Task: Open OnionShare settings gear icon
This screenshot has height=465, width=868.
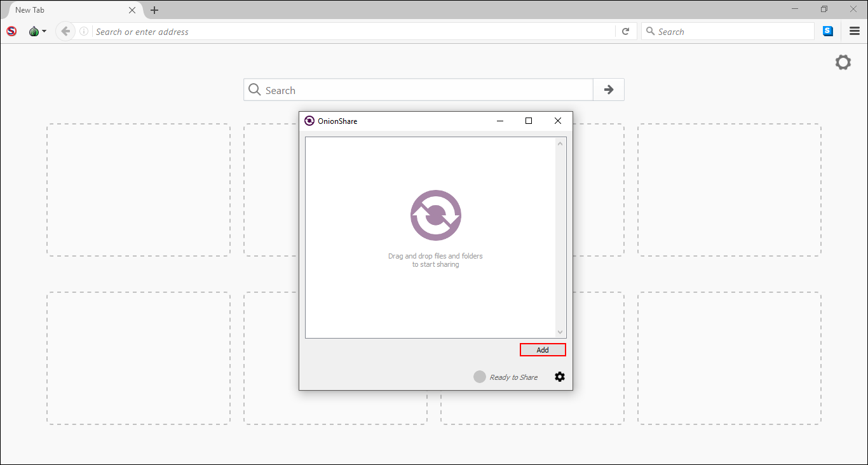Action: click(x=559, y=377)
